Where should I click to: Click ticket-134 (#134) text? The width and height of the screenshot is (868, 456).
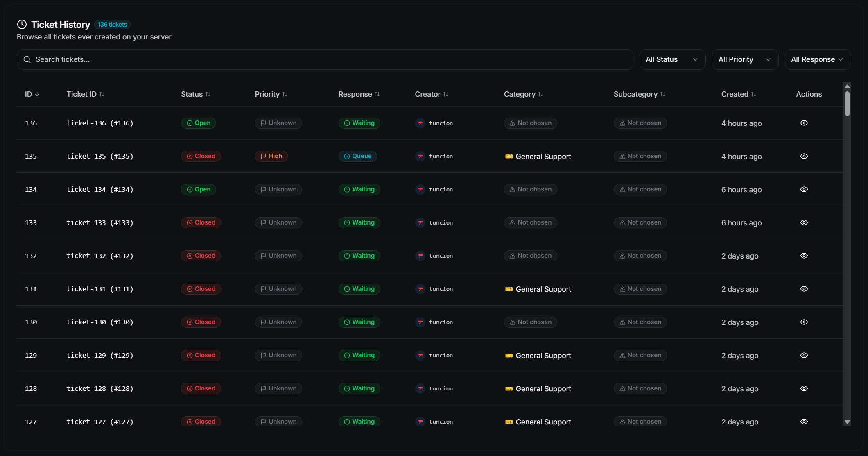(x=100, y=189)
